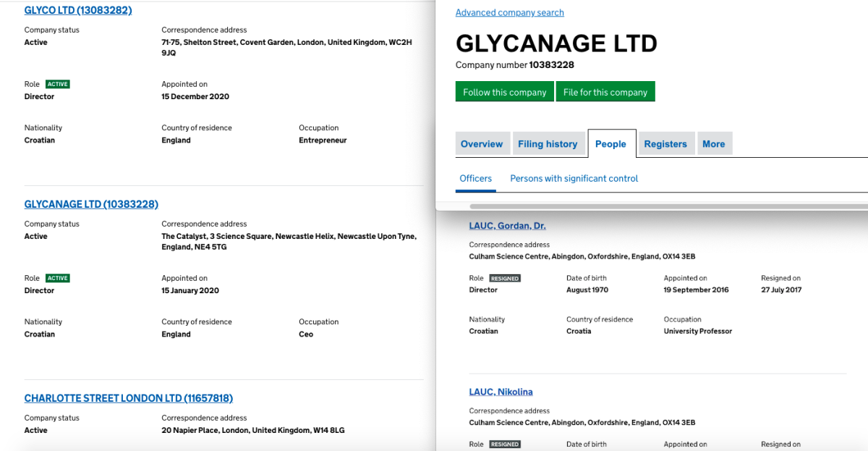Switch to the Filing history tab
868x451 pixels.
(x=548, y=144)
